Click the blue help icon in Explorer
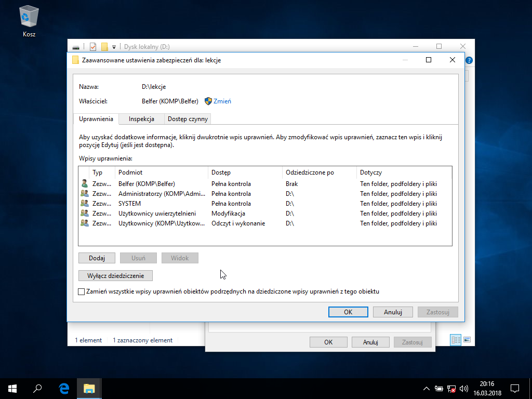The width and height of the screenshot is (532, 399). 469,60
